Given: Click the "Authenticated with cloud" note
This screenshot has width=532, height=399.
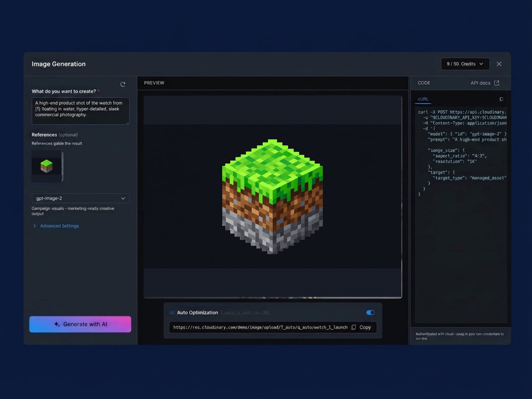Looking at the screenshot, I should click(460, 336).
